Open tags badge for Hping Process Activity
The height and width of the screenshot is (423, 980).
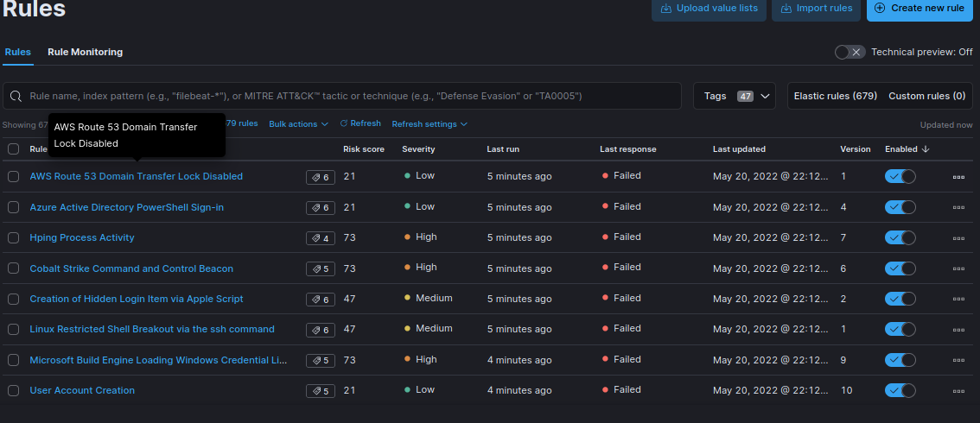(x=321, y=238)
